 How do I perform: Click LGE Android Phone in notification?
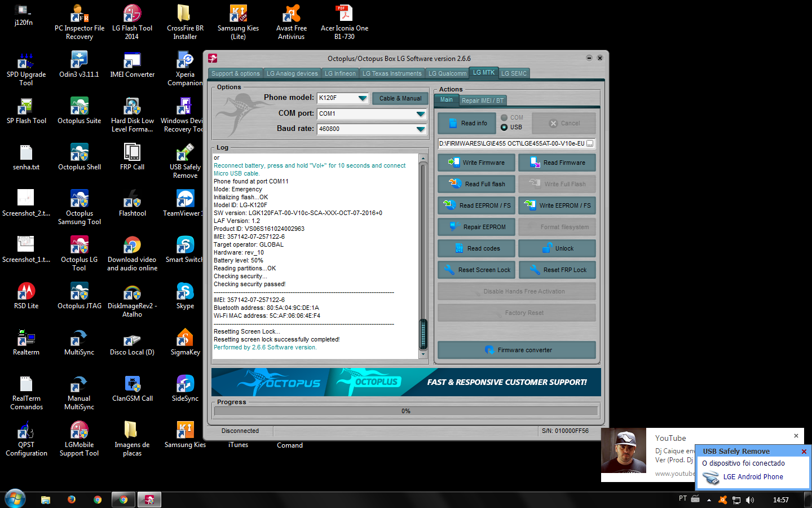pos(753,477)
